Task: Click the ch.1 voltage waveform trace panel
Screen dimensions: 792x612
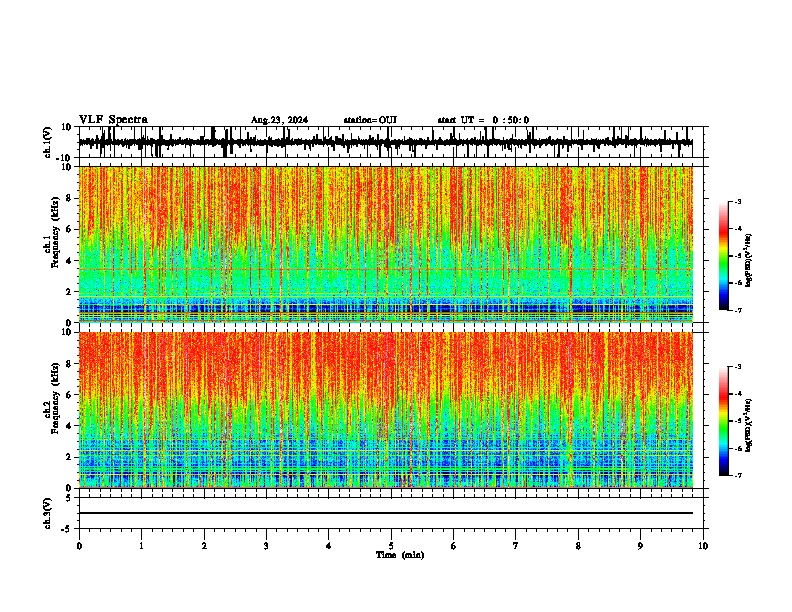Action: coord(390,142)
